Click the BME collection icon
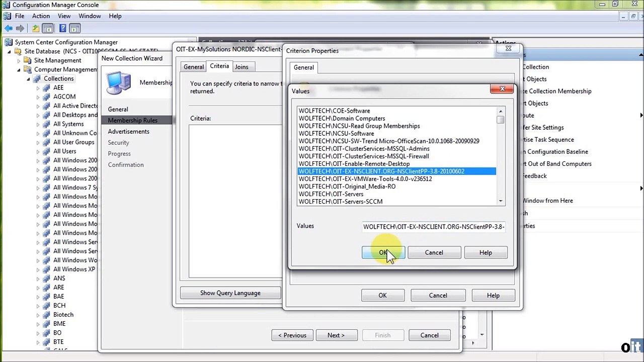Viewport: 644px width, 362px height. (47, 323)
